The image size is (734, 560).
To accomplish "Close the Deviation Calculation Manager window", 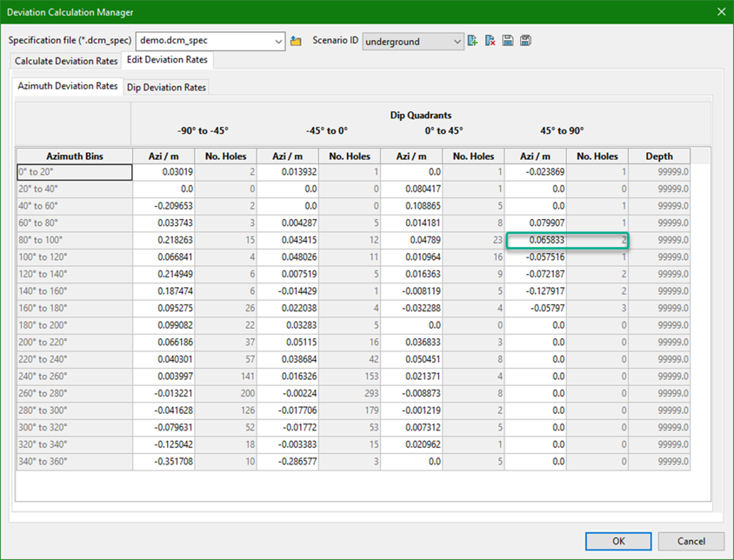I will pos(720,11).
